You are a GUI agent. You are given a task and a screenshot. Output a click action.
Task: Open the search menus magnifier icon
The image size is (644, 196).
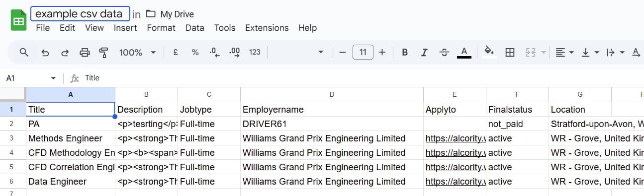pos(24,52)
